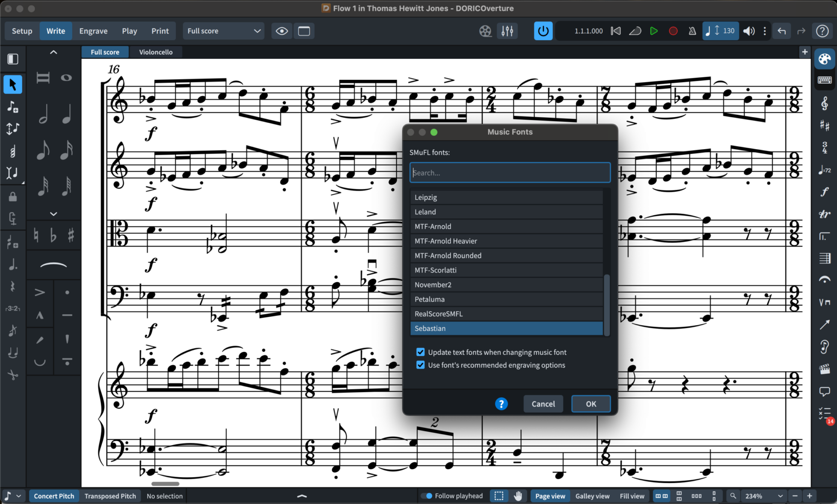
Task: Open dynamics panel f icon
Action: pos(824,192)
